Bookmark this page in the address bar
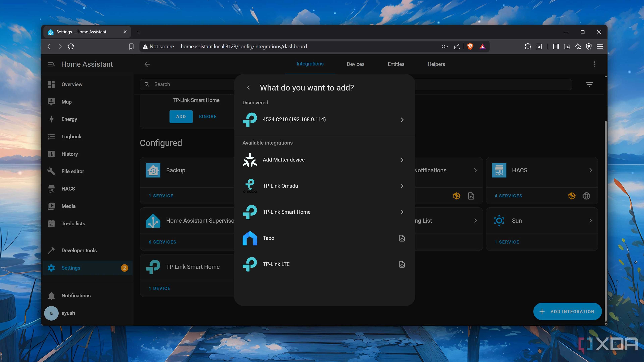 (131, 46)
